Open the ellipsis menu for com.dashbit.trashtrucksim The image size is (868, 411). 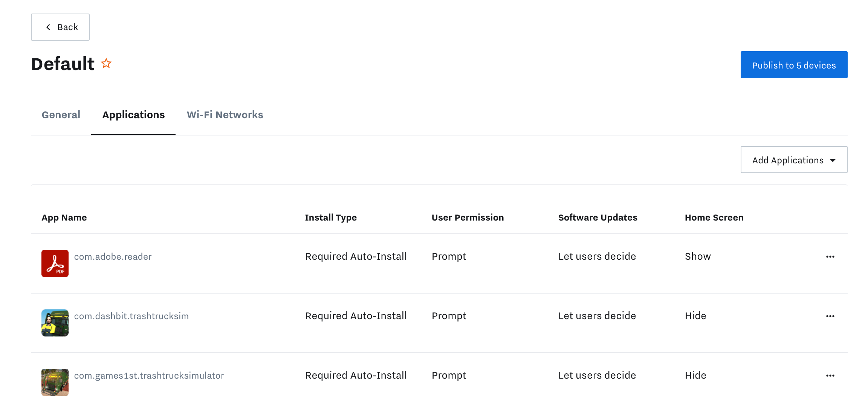click(x=830, y=316)
